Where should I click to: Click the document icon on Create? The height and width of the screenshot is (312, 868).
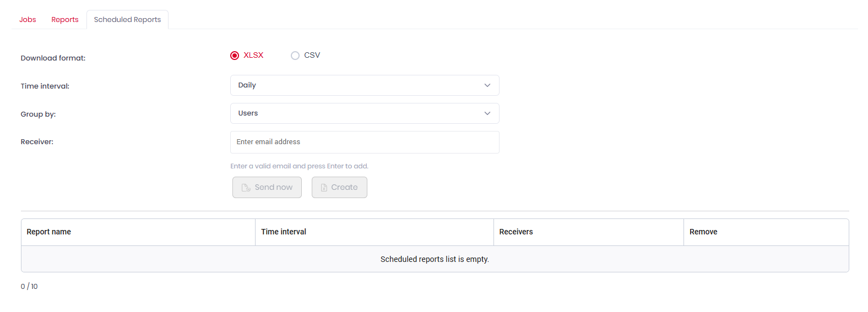coord(324,188)
